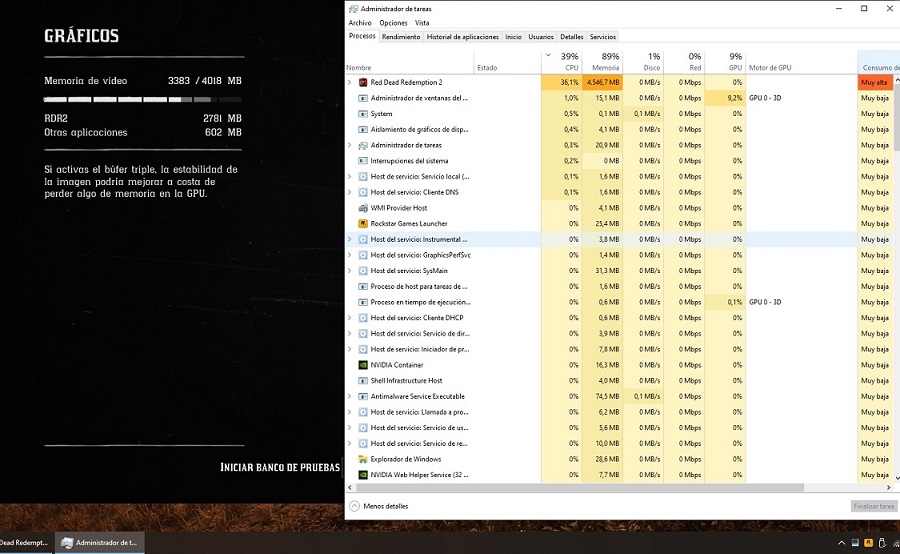Click the Red Dead Redemption 2 process icon

coord(363,82)
